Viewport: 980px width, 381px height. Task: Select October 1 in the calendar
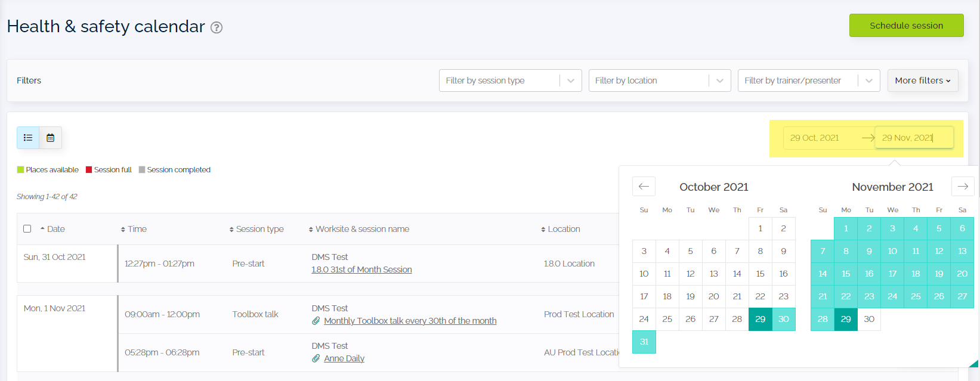pyautogui.click(x=760, y=228)
